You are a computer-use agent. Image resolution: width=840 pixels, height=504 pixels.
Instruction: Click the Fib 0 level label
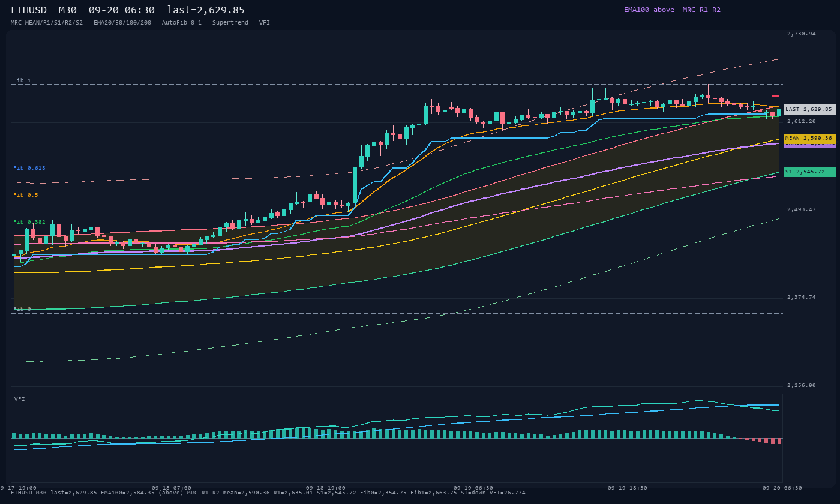pos(22,309)
